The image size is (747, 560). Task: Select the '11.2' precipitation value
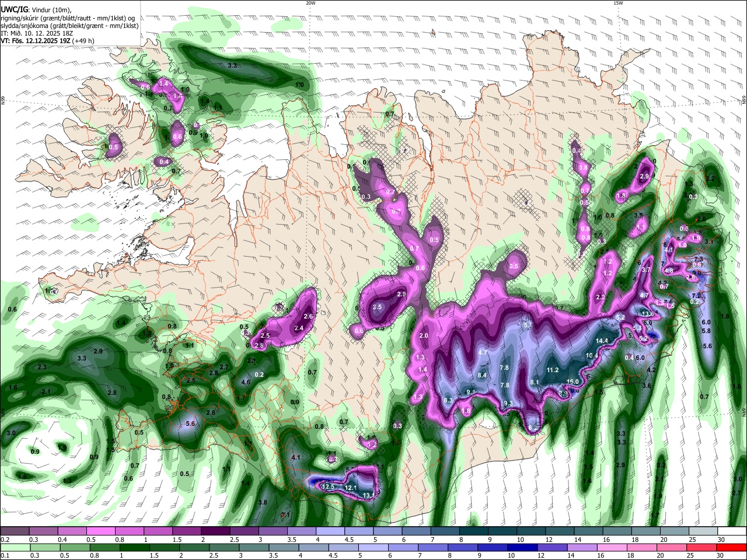coord(553,370)
